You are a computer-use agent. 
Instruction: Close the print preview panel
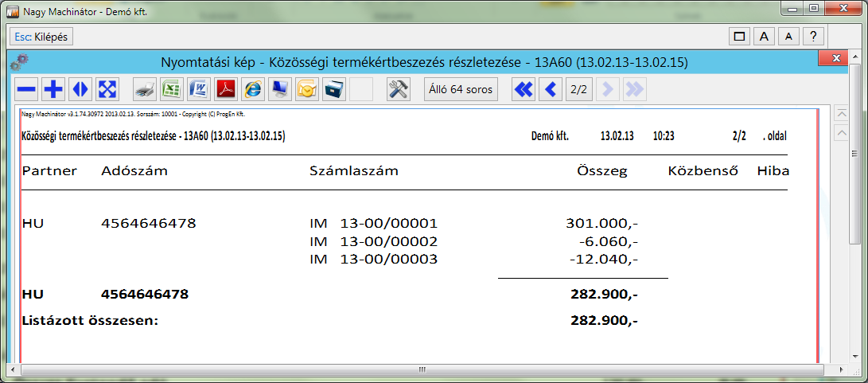832,57
